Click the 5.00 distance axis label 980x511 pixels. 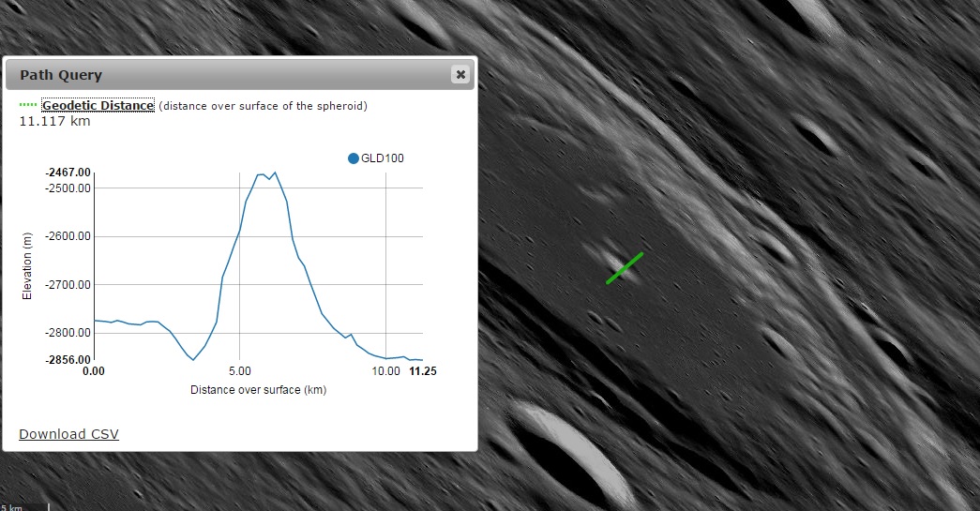point(240,371)
